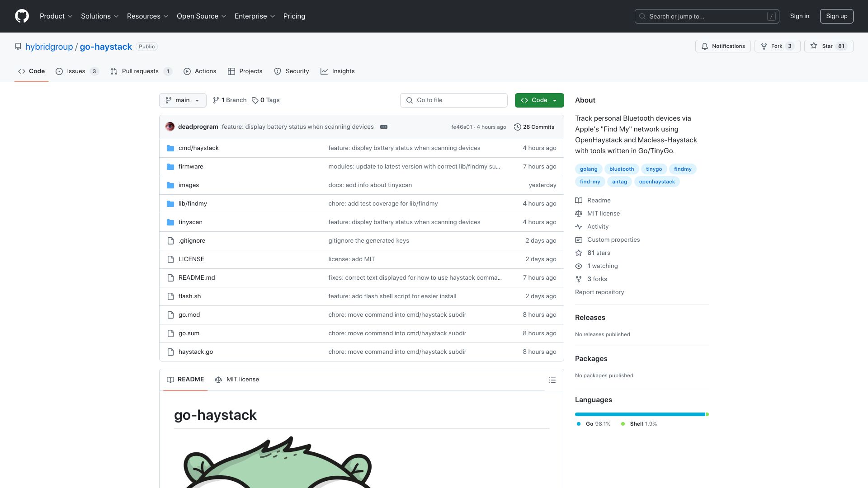Star the repository with Star button

click(828, 46)
